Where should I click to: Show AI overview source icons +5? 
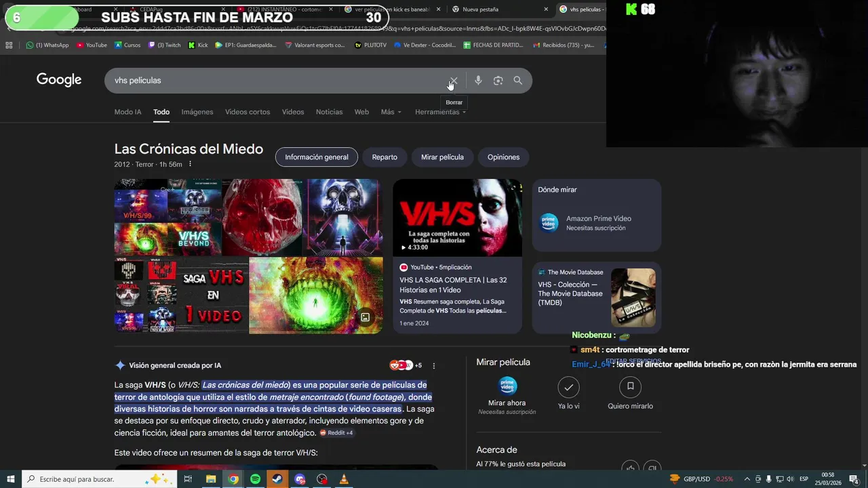pos(406,365)
